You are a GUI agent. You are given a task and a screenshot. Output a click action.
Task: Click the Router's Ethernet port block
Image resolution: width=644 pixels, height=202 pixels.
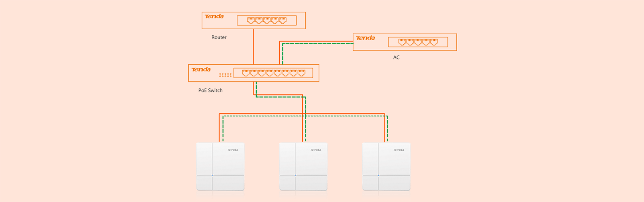[x=266, y=20]
